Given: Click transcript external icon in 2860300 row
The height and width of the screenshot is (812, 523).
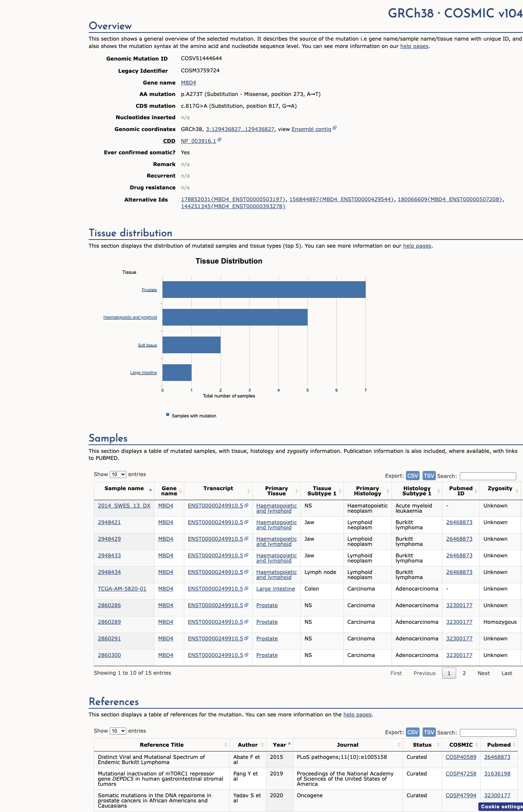Looking at the screenshot, I should [246, 655].
